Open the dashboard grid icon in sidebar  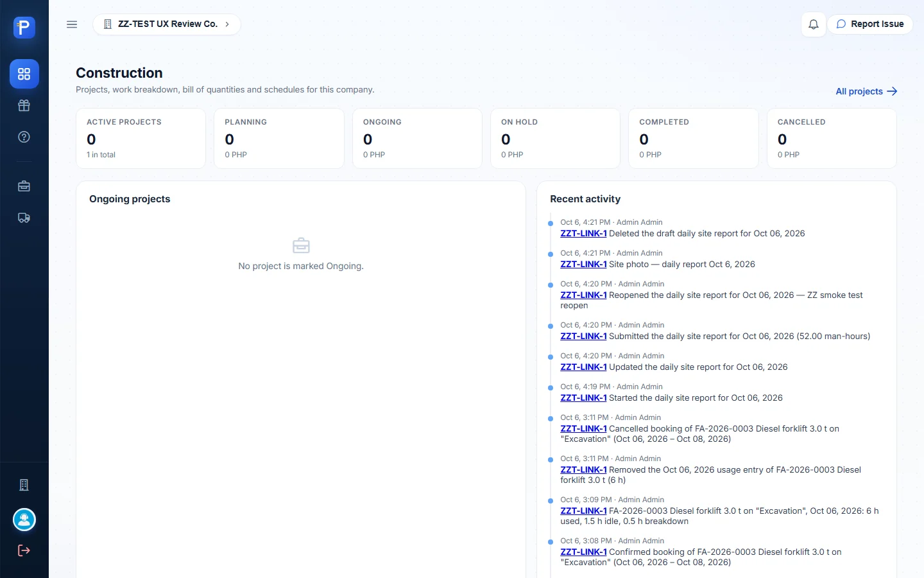click(24, 74)
